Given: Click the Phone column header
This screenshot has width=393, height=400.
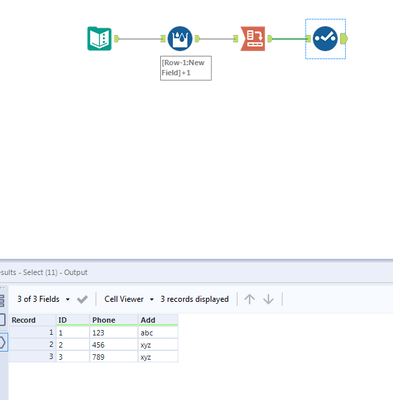Looking at the screenshot, I should (114, 320).
